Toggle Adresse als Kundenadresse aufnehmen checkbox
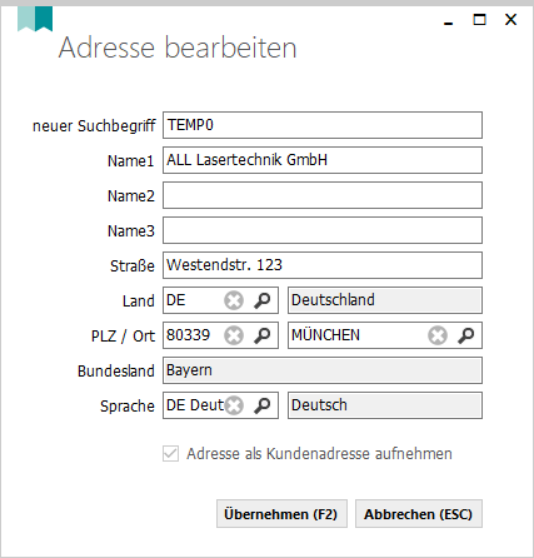The width and height of the screenshot is (534, 558). (x=171, y=454)
